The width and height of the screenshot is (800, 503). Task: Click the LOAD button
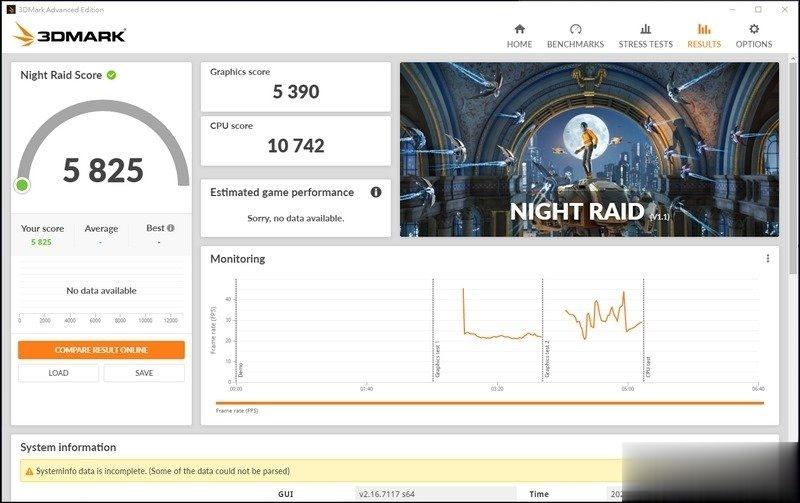tap(58, 373)
